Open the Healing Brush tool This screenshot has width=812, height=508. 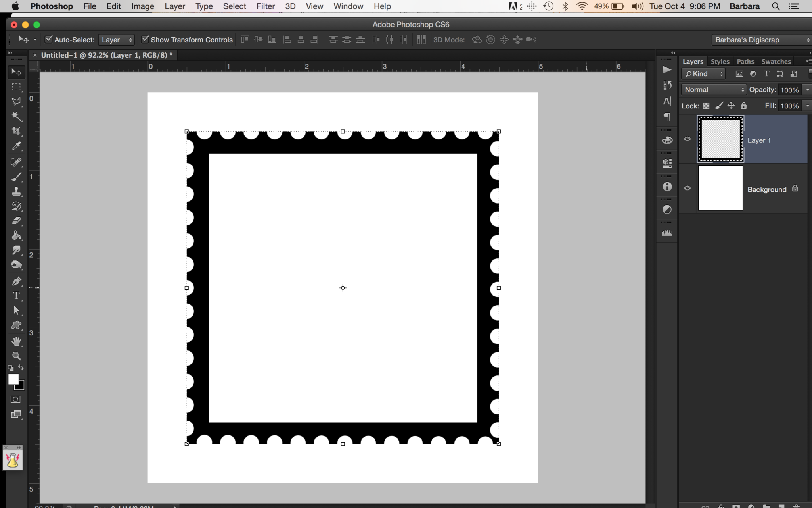[16, 162]
